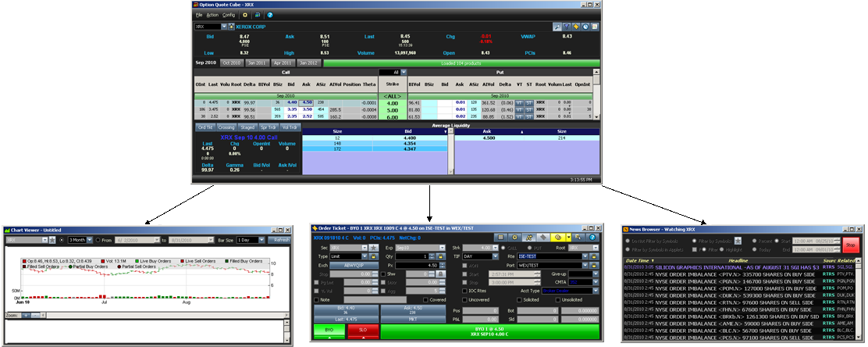Click the chart icon at Option Quote Cube top right
Screen dimensions: 868x347
pyautogui.click(x=595, y=27)
